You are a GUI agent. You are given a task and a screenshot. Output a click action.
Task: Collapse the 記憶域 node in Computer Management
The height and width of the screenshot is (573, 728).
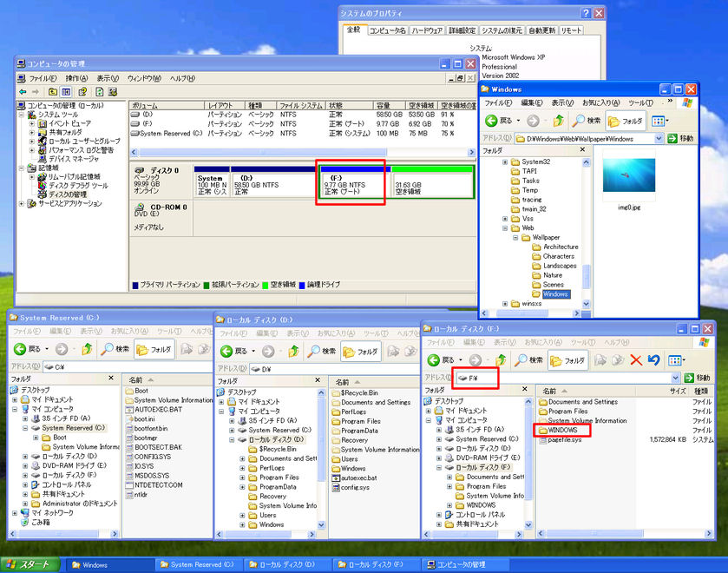click(x=22, y=168)
